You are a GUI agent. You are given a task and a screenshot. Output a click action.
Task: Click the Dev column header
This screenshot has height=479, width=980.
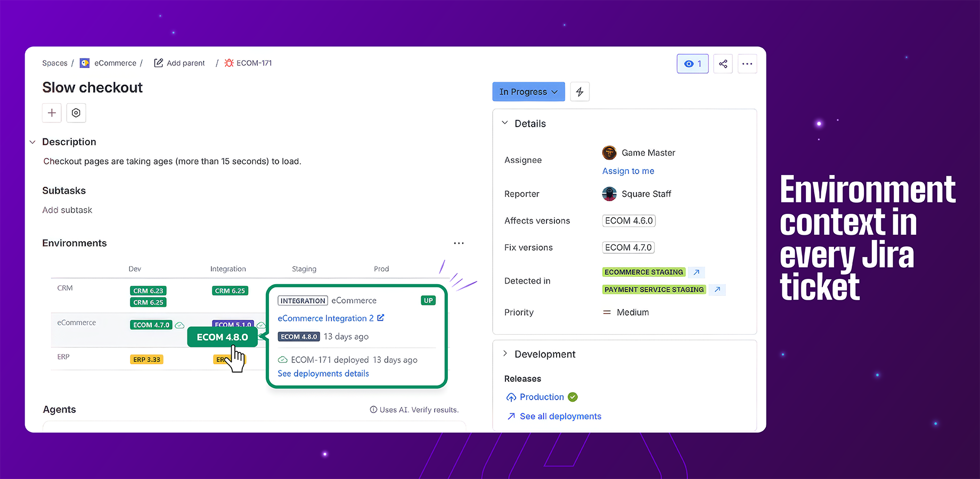pos(135,269)
